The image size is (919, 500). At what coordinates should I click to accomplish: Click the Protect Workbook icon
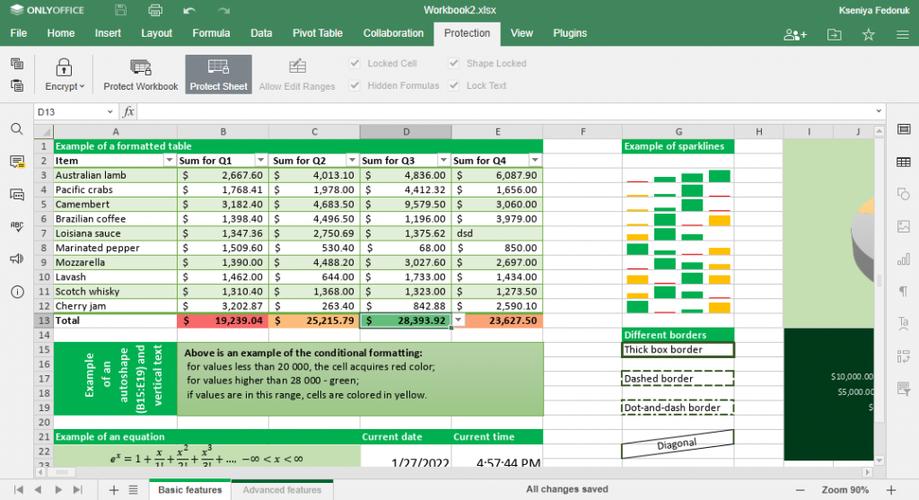[141, 67]
